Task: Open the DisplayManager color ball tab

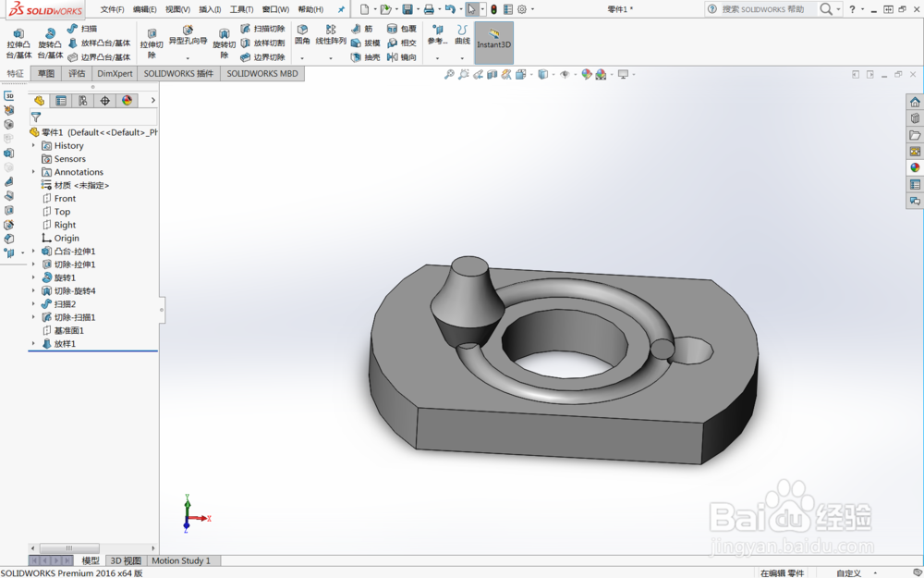Action: 127,101
